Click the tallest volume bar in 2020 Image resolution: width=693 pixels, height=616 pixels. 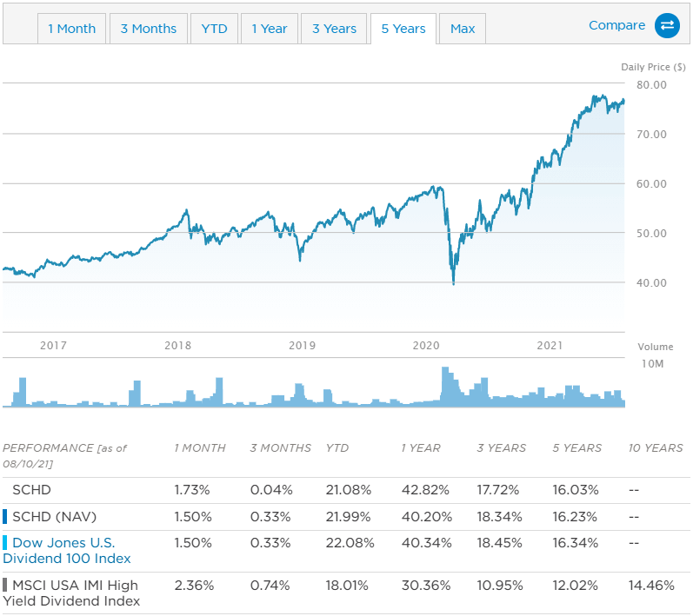click(x=445, y=387)
